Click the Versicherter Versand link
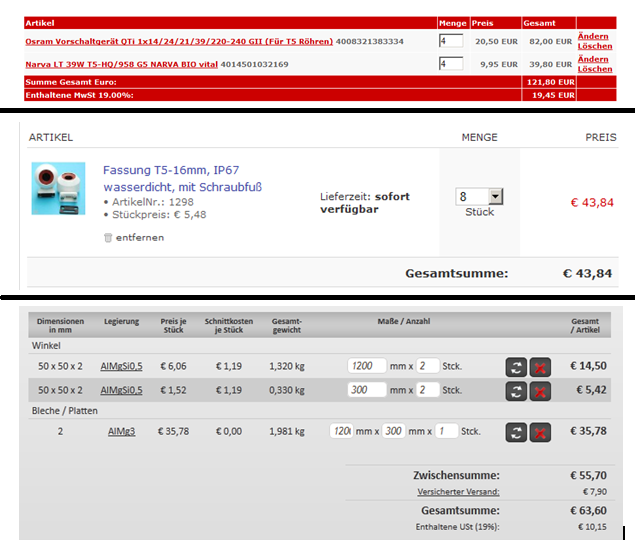 [x=458, y=492]
